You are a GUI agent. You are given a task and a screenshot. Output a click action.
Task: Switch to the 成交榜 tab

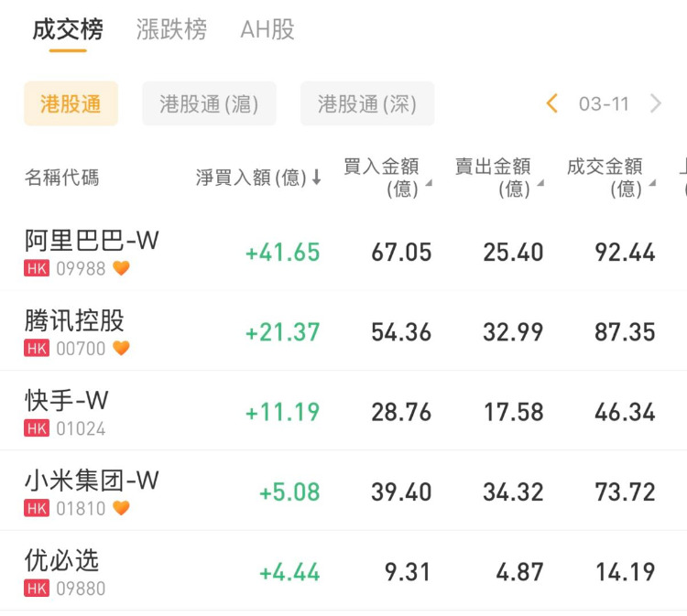(68, 30)
